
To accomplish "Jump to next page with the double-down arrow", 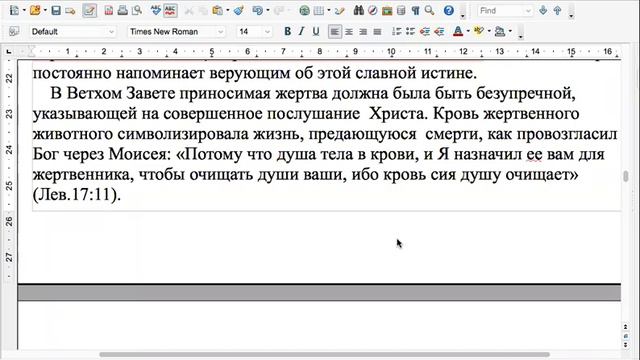I will 625,344.
